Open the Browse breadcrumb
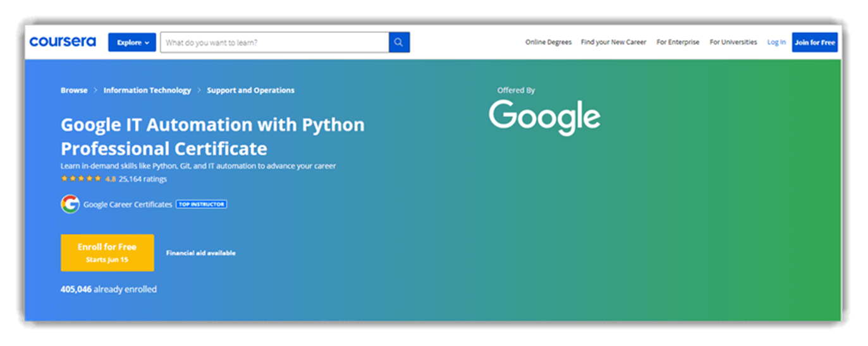The image size is (868, 346). coord(74,90)
